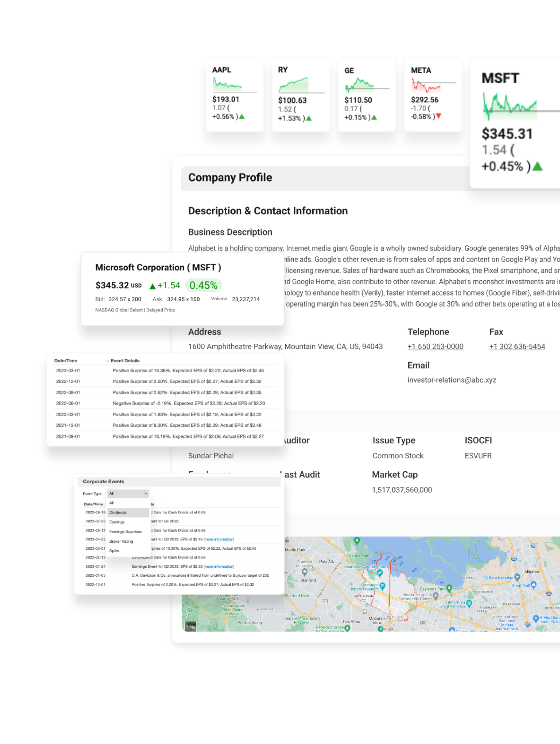
Task: Select the Baylands Park marker on map
Action: 449,588
